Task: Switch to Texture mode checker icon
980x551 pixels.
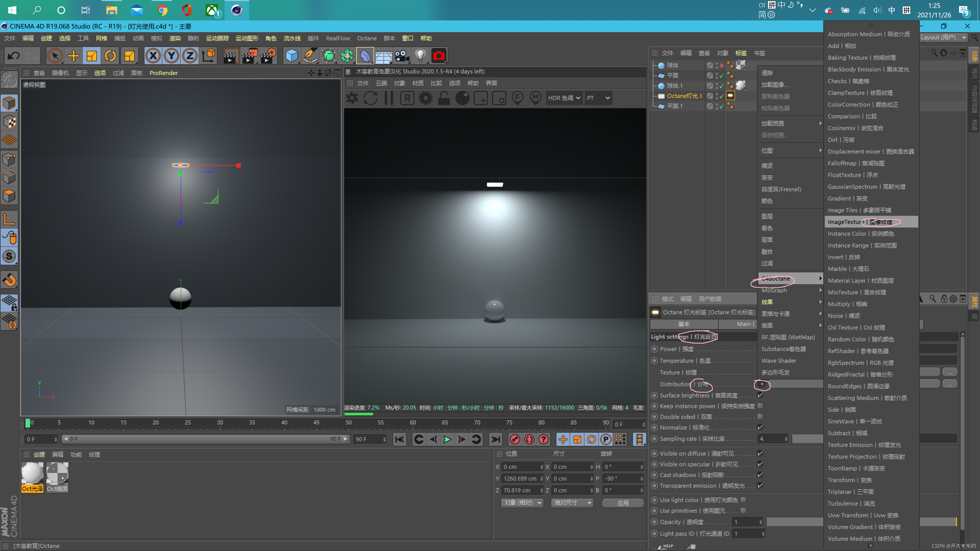Action: 9,122
